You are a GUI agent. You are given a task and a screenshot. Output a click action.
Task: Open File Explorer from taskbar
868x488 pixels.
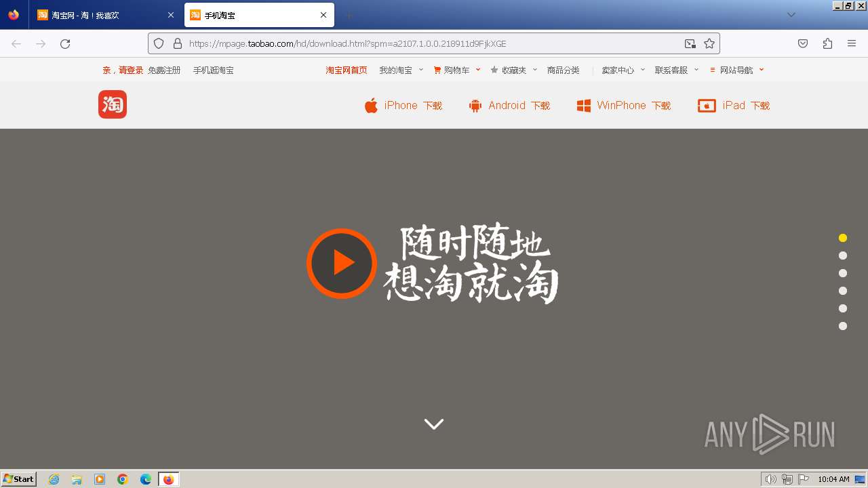[x=77, y=479]
